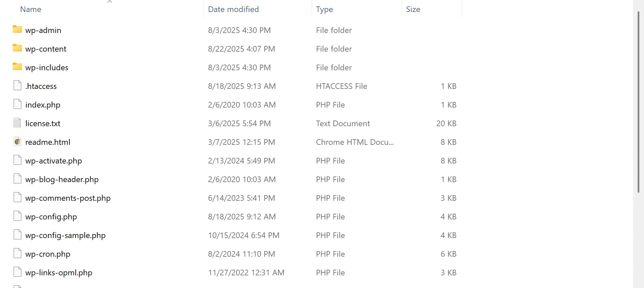Select wp-comments-post.php file name
The height and width of the screenshot is (288, 644).
(68, 198)
